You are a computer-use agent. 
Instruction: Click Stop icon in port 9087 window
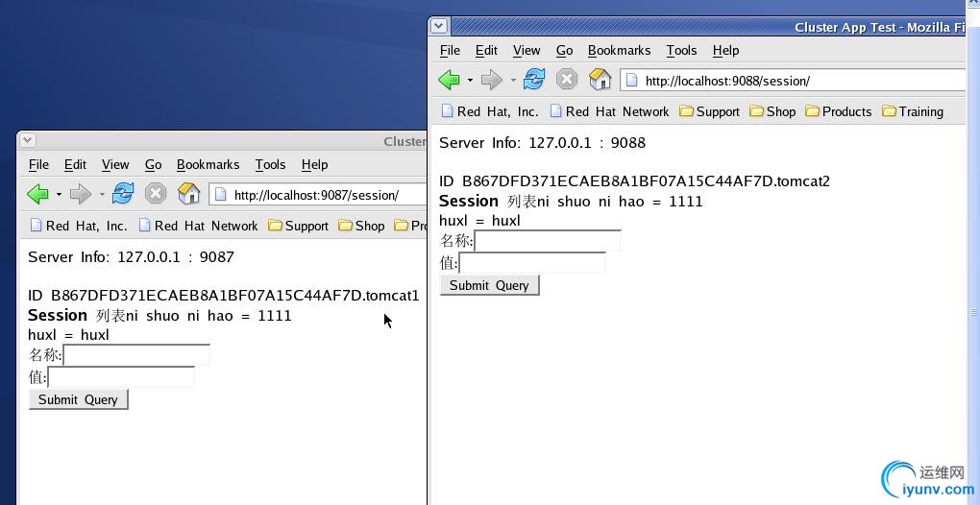[x=156, y=194]
